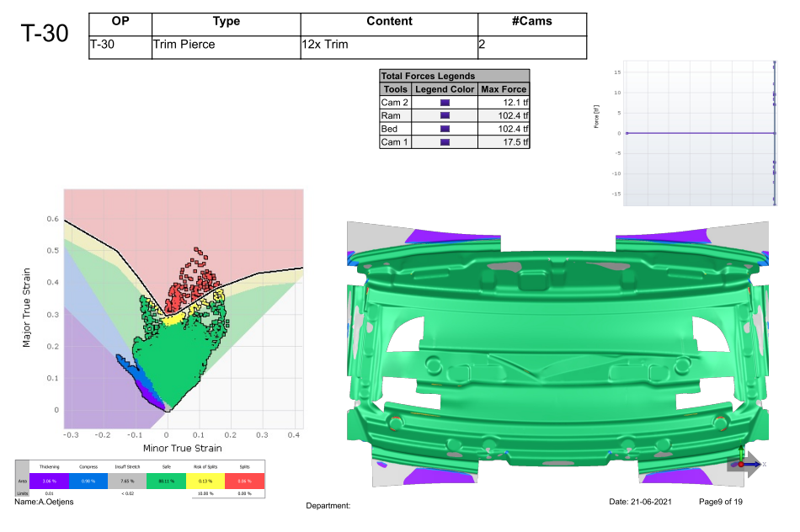Click the Minor True Strain axis label

click(x=182, y=449)
